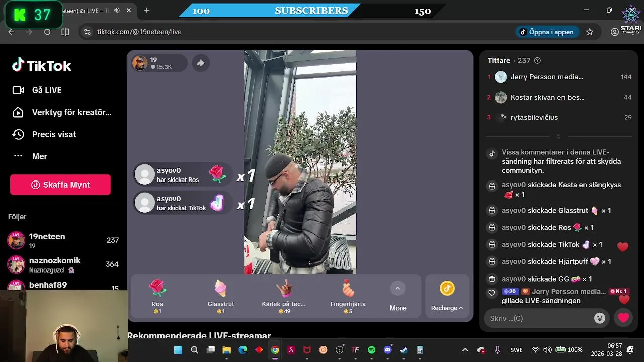The height and width of the screenshot is (362, 644).
Task: Tap the heart like button in chat
Action: click(x=623, y=318)
